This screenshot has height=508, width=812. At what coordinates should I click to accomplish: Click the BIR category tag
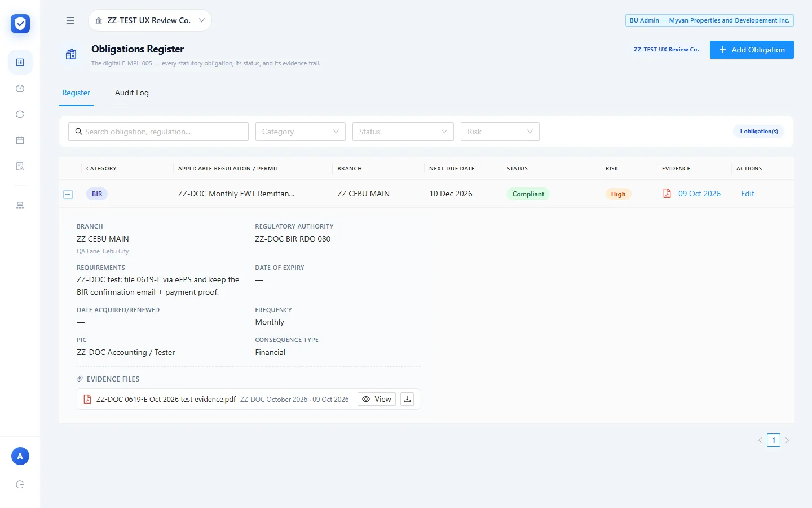[x=97, y=194]
